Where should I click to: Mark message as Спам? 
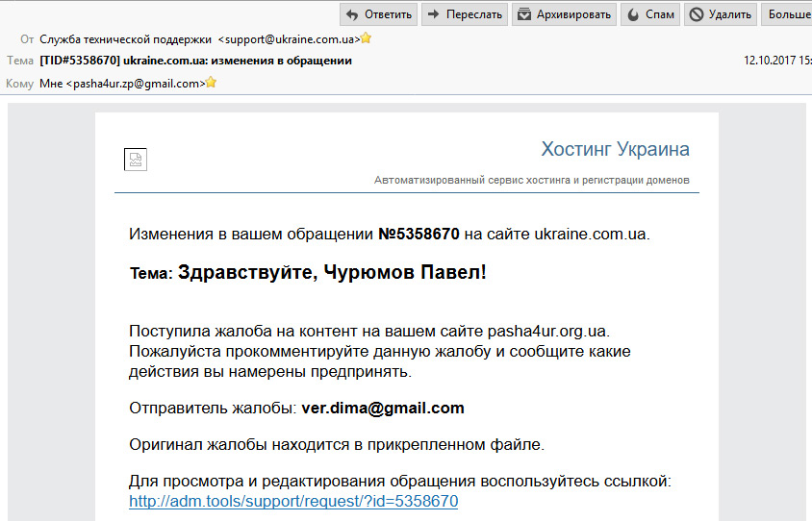(x=650, y=14)
